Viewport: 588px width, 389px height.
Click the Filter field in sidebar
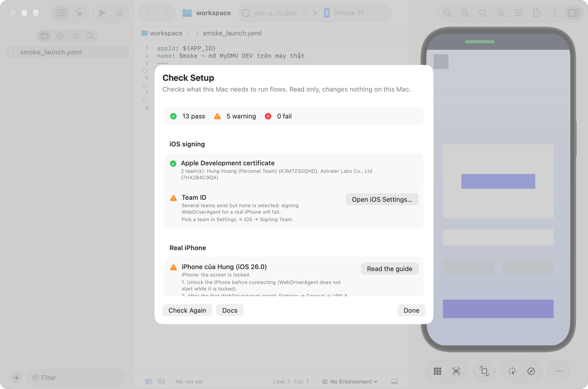(x=75, y=378)
